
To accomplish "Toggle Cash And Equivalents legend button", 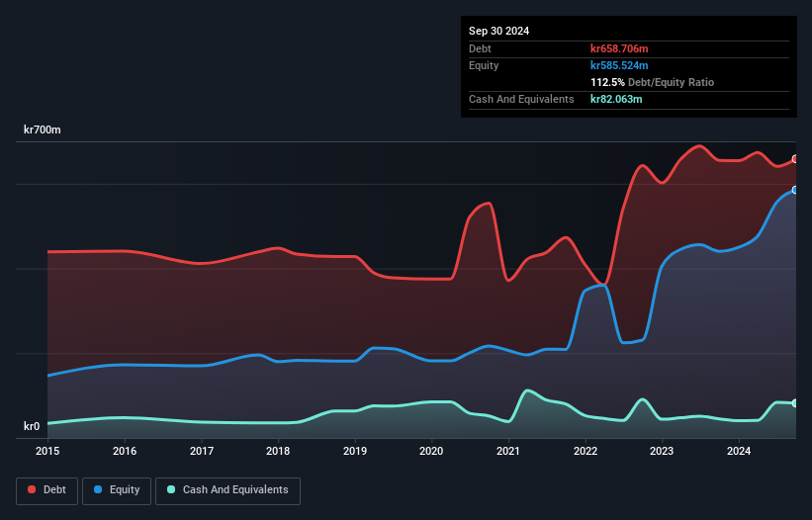I will [227, 490].
